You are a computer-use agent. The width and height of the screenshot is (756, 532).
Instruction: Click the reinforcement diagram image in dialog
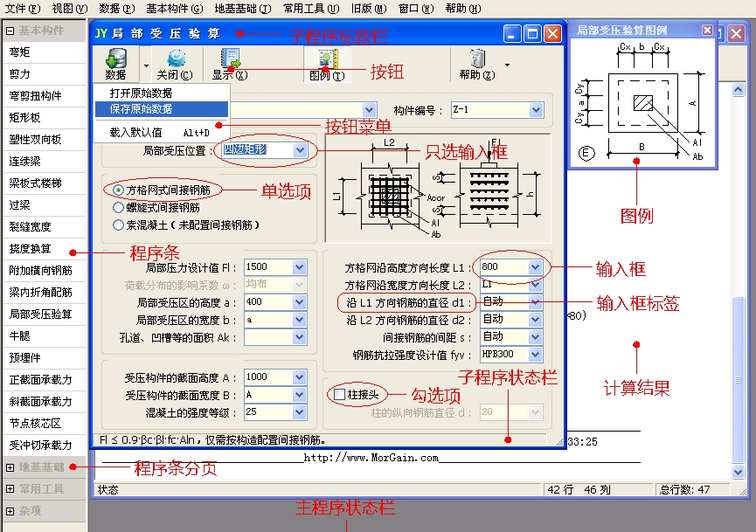(x=438, y=189)
